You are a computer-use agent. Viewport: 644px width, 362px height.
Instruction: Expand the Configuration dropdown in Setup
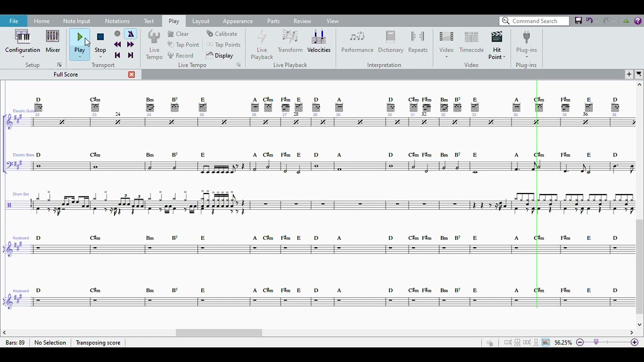tap(22, 57)
